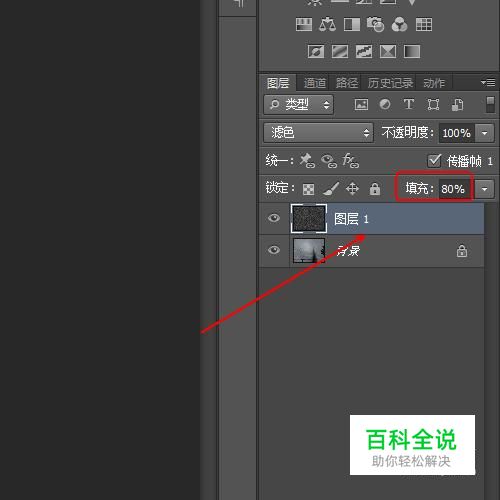Switch to the 路径 tab
This screenshot has width=500, height=500.
coord(347,83)
